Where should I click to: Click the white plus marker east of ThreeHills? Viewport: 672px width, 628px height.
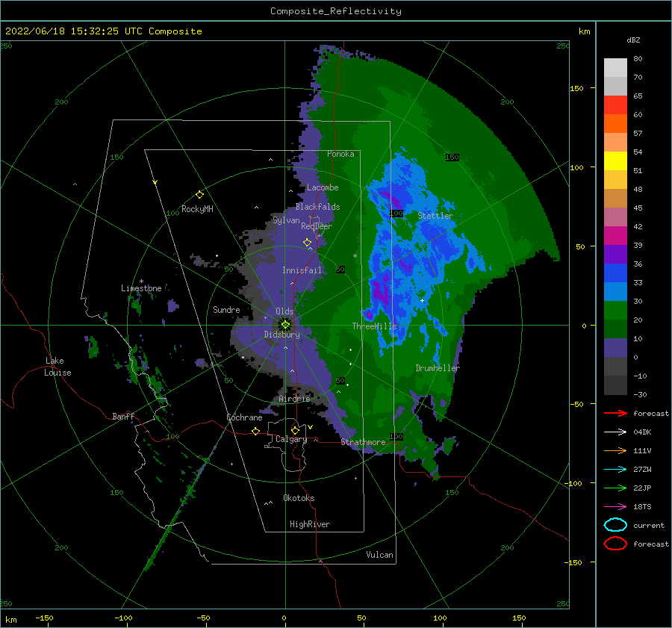pos(422,300)
